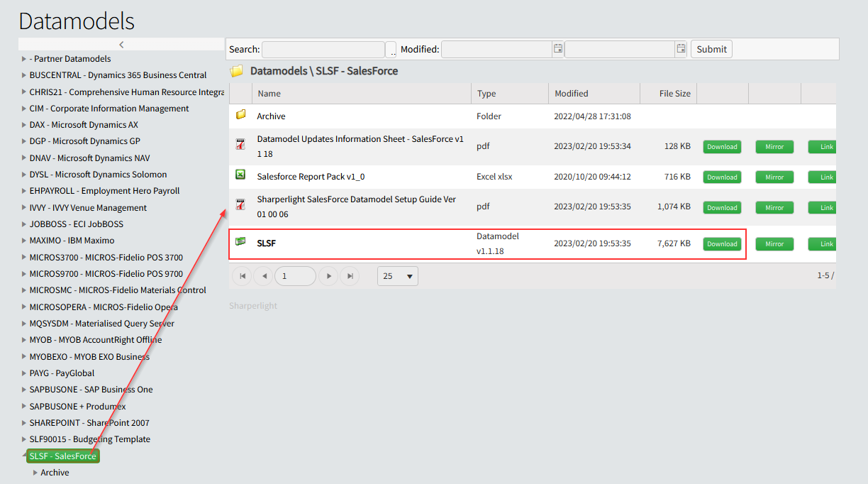Click the page number input field
This screenshot has height=484, width=868.
(295, 275)
